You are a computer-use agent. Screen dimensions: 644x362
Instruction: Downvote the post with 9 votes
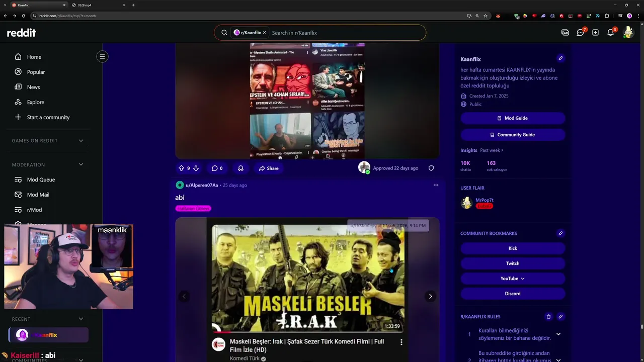click(x=196, y=168)
